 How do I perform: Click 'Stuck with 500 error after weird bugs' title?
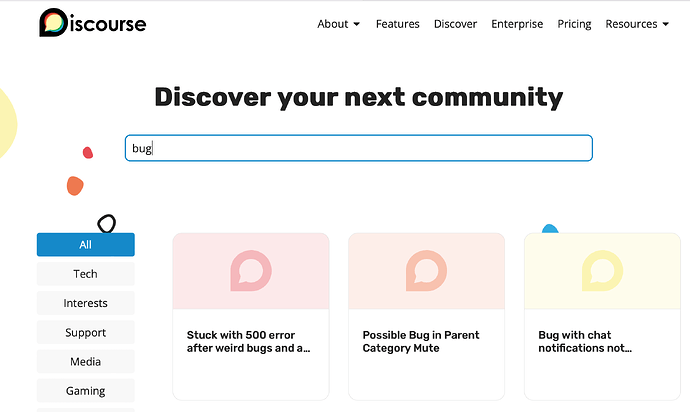pos(249,342)
